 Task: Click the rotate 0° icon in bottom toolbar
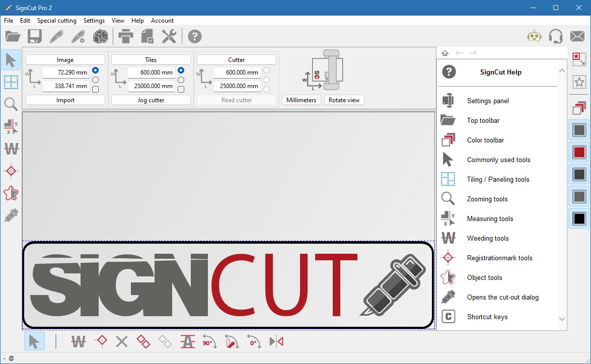click(x=254, y=342)
